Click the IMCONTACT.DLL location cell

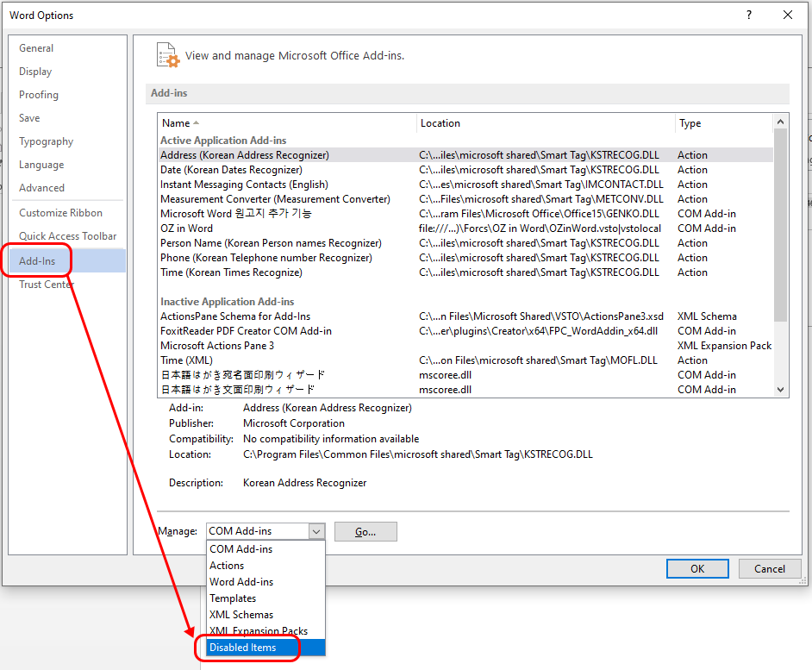coord(541,185)
